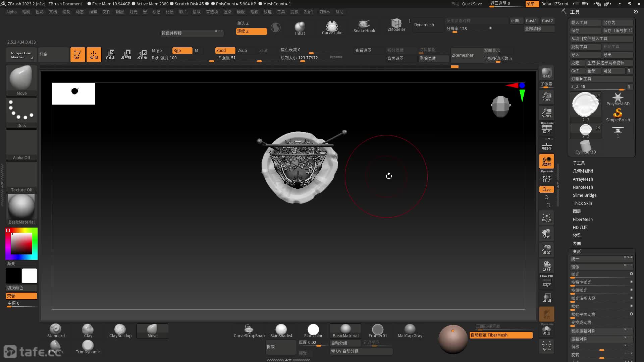Click the Alpha Off thumbnail slot
644x362 pixels.
coord(21,145)
